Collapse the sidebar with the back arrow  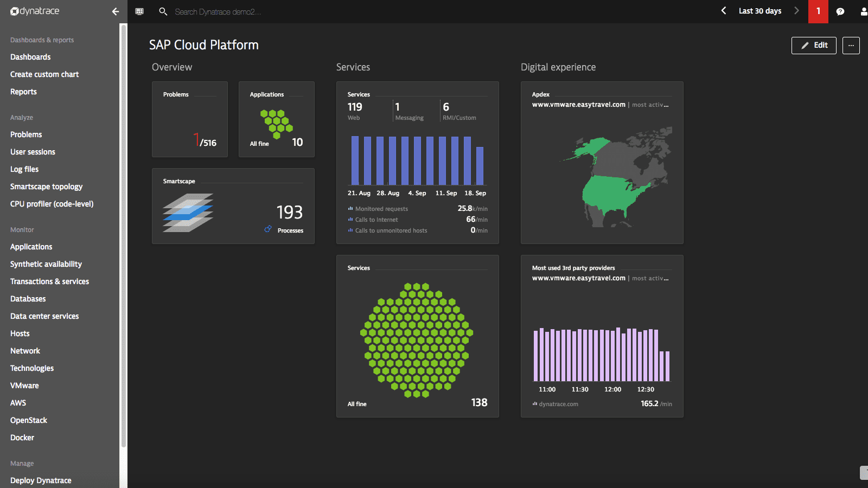click(115, 11)
